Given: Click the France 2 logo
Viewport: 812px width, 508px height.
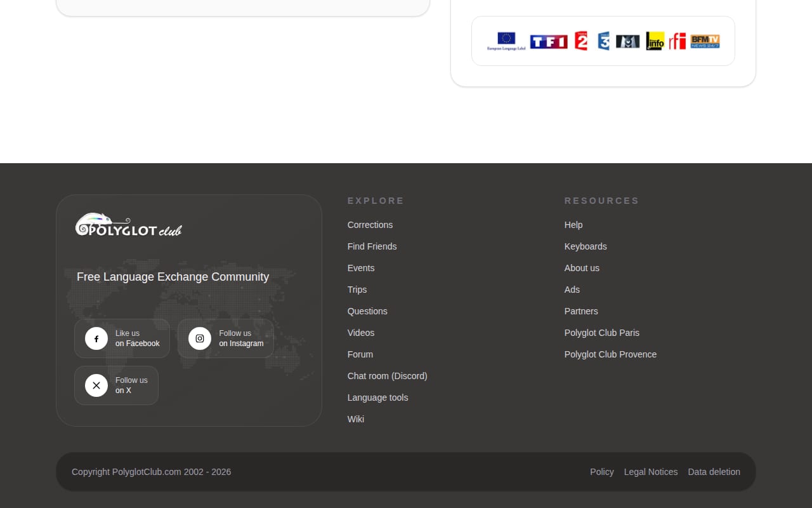Looking at the screenshot, I should tap(581, 41).
